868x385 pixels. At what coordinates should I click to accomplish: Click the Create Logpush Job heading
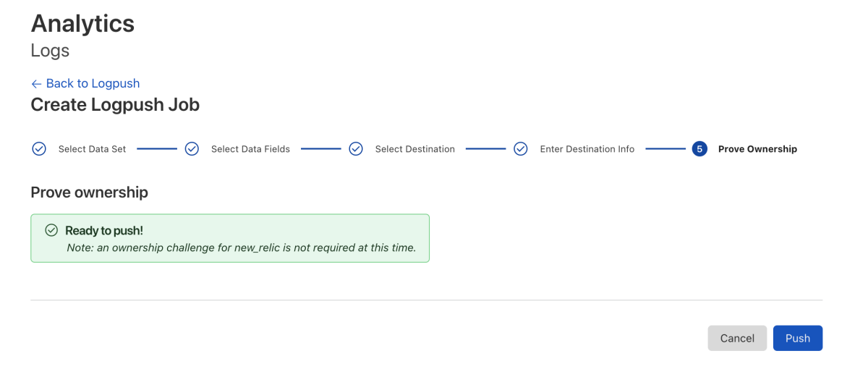(115, 105)
